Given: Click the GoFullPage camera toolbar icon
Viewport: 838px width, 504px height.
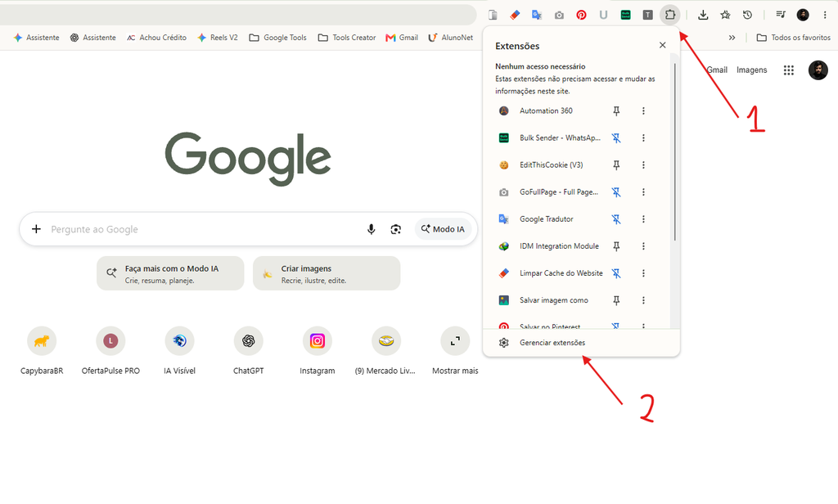Looking at the screenshot, I should [559, 15].
